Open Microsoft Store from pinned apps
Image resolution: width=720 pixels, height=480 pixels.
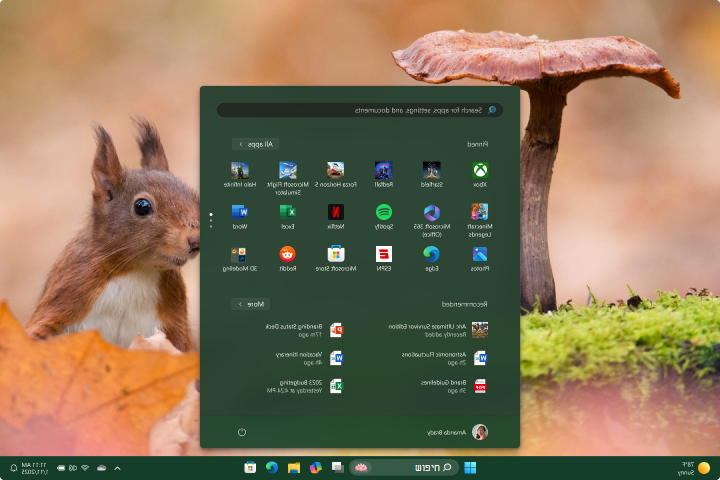(336, 259)
